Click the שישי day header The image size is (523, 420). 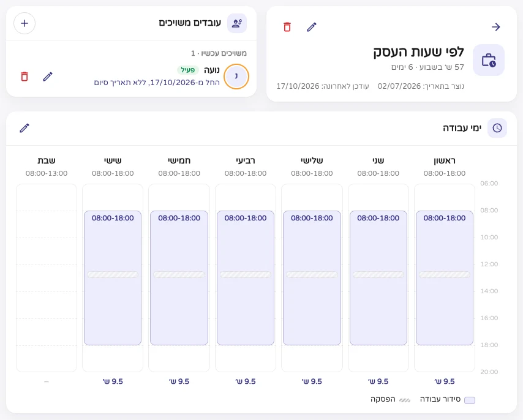[113, 160]
